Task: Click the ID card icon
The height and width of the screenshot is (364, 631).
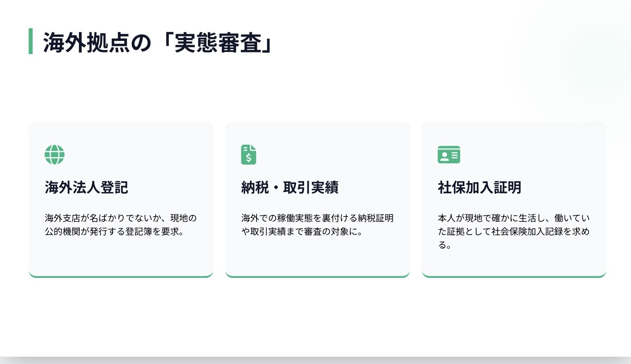Action: pyautogui.click(x=449, y=155)
